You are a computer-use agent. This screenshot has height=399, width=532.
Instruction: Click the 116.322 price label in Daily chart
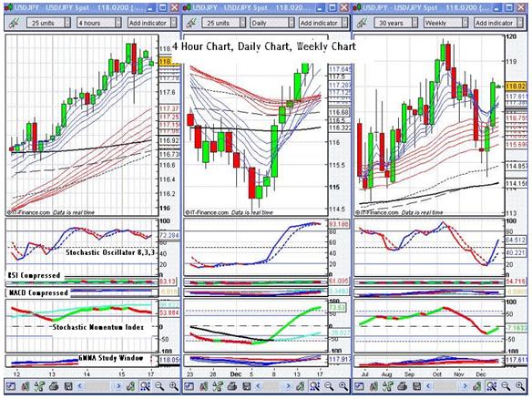point(339,128)
